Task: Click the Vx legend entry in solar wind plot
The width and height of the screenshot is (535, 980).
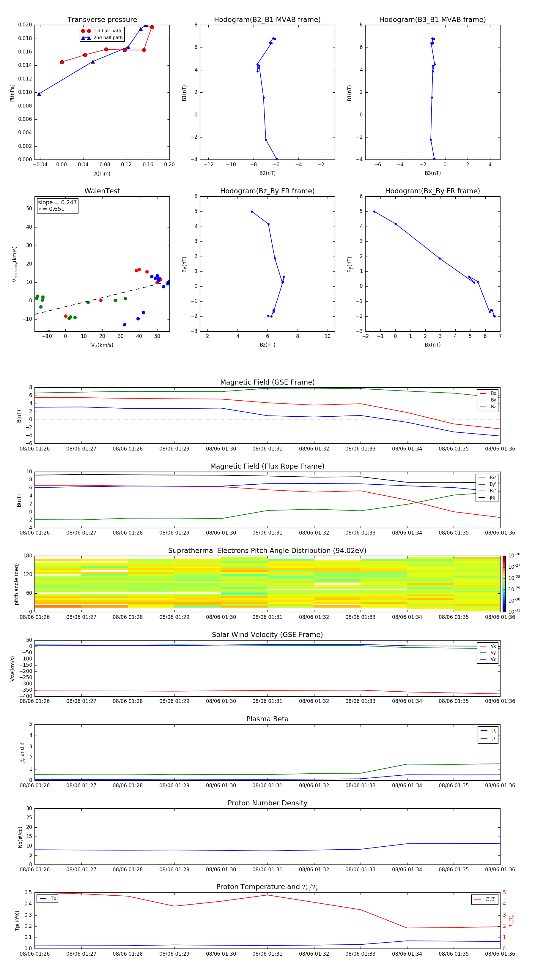Action: [488, 646]
